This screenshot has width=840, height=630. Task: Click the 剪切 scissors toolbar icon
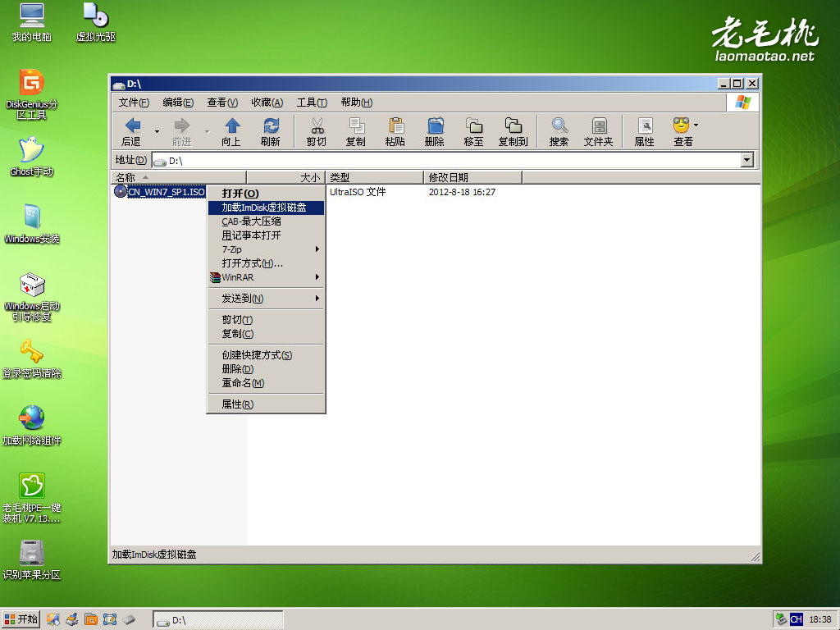pyautogui.click(x=317, y=132)
